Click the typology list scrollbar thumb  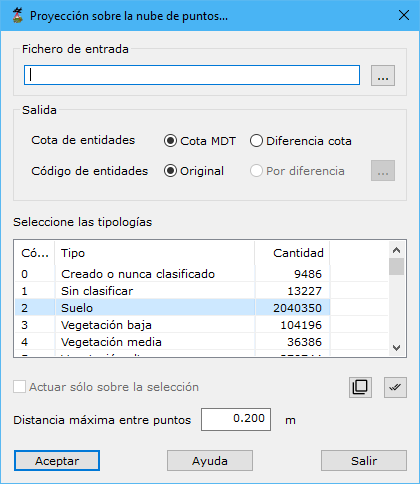click(x=396, y=266)
